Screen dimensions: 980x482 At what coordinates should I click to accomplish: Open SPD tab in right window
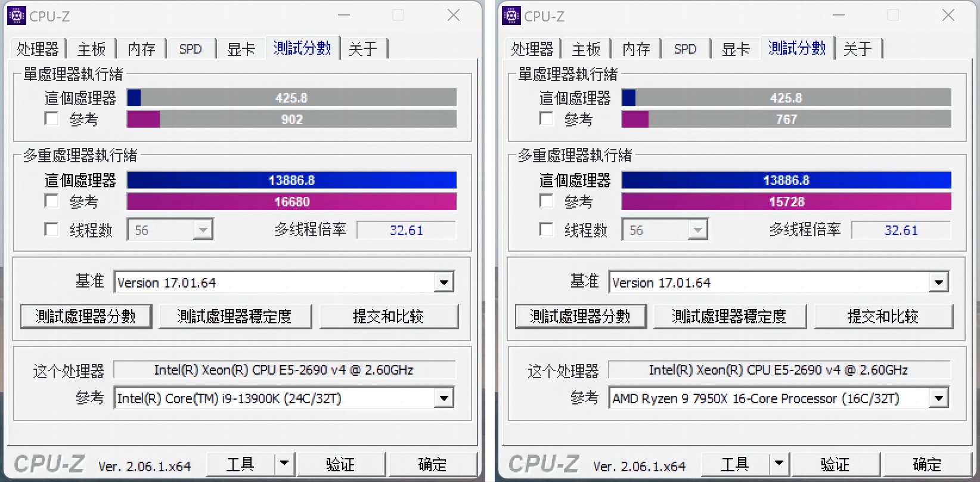(x=686, y=48)
